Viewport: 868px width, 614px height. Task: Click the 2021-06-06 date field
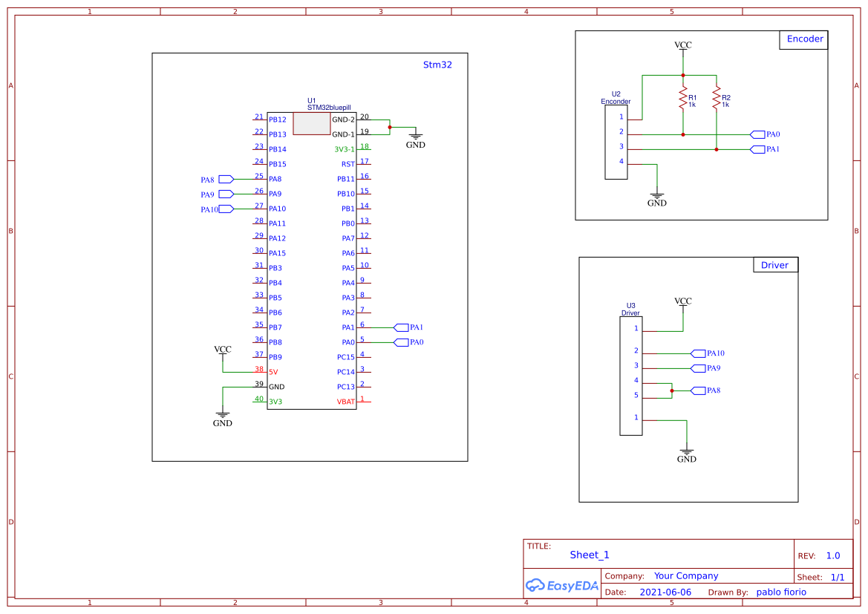click(x=665, y=592)
